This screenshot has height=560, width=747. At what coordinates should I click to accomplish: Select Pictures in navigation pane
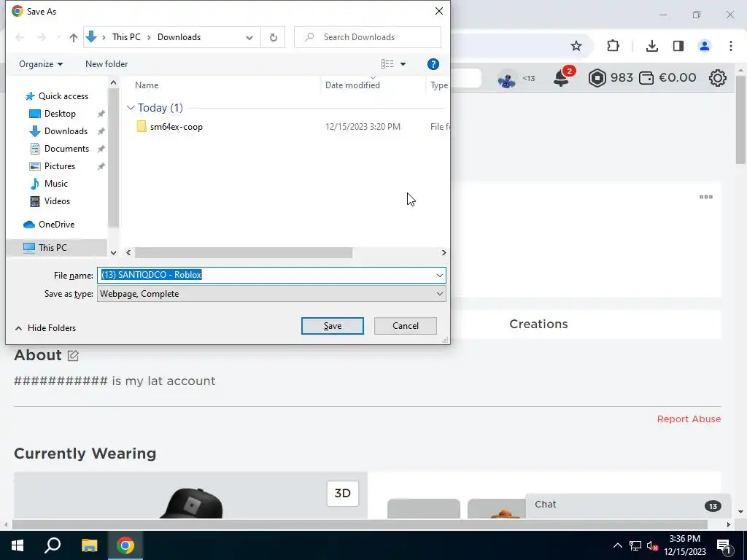59,166
